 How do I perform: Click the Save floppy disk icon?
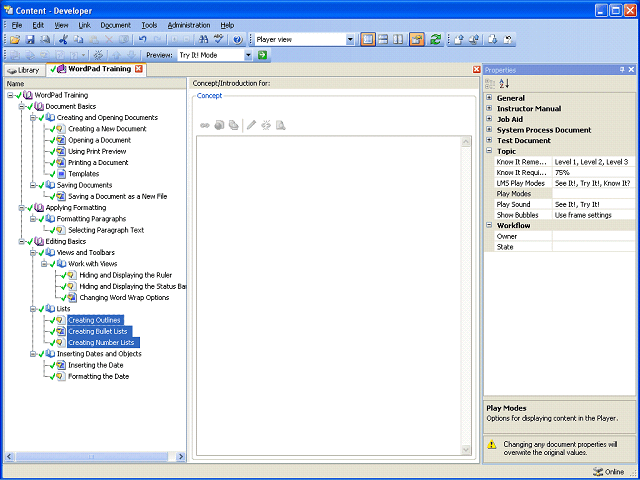point(30,40)
